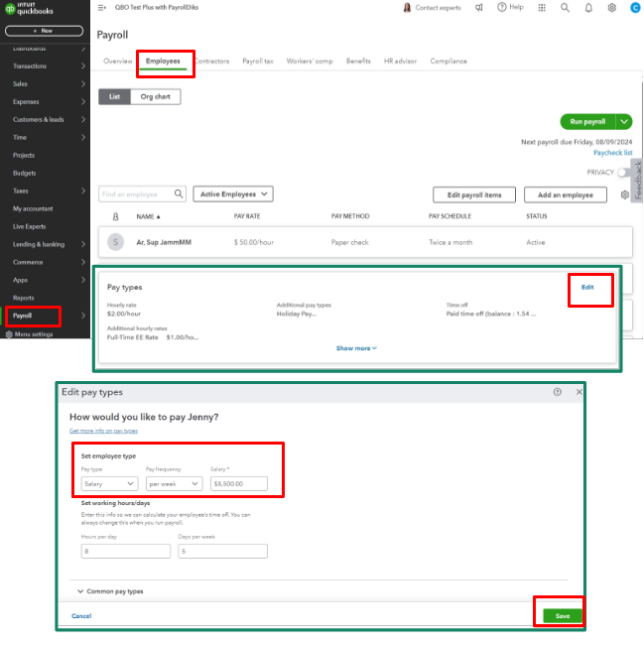This screenshot has width=644, height=646.
Task: Click Edit in Pay types card
Action: 587,287
